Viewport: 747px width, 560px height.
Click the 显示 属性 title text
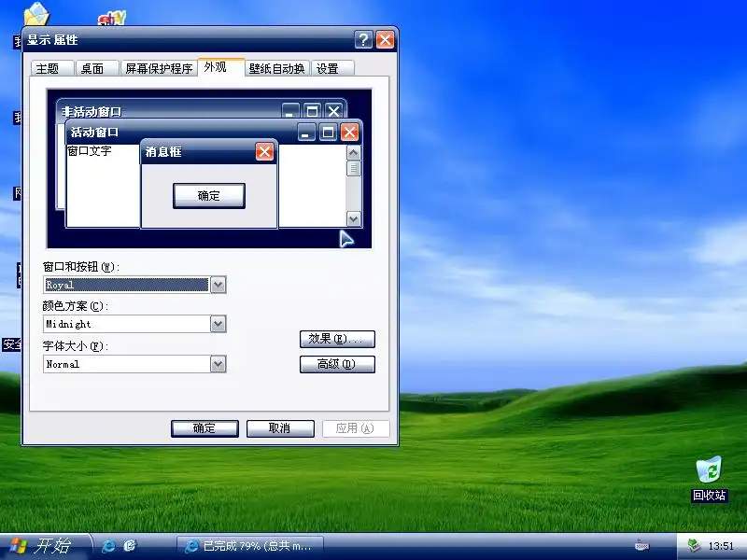[x=52, y=39]
